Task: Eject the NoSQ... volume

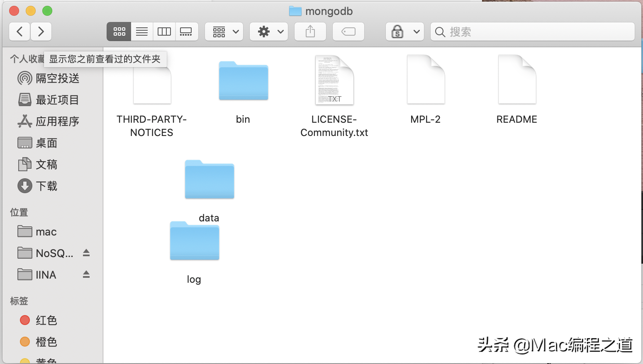Action: (86, 252)
